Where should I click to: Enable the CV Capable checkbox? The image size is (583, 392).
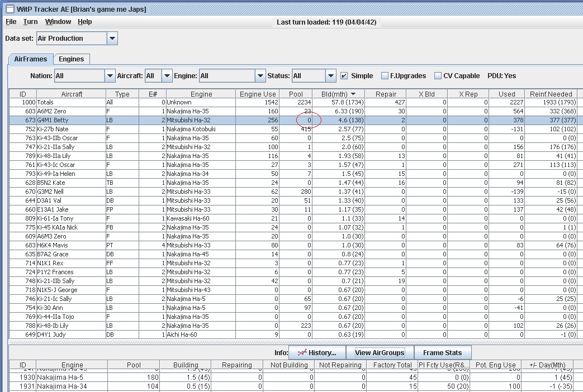438,76
